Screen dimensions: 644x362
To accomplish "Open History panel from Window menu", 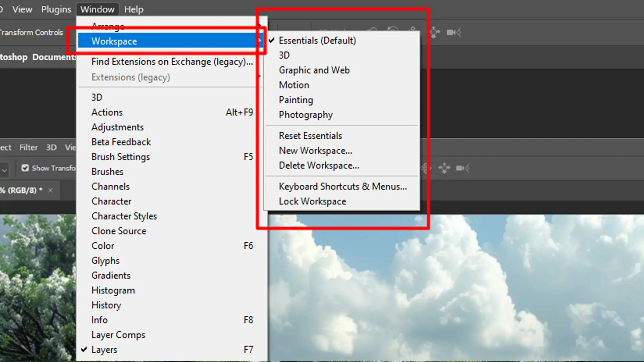I will [106, 305].
